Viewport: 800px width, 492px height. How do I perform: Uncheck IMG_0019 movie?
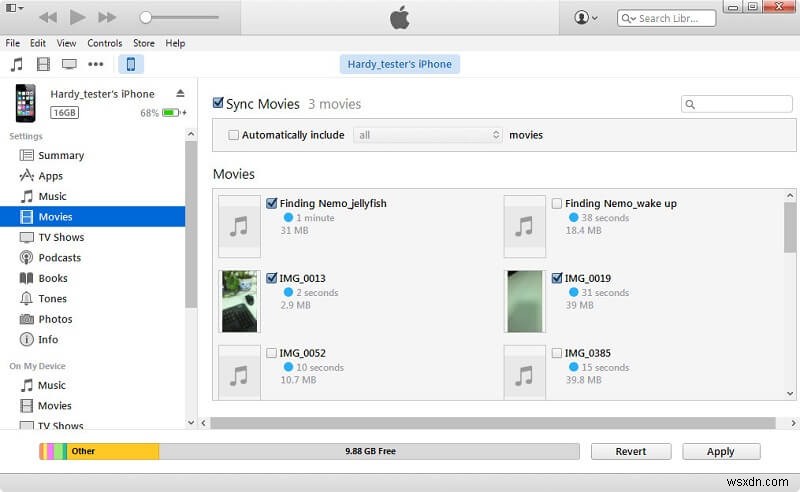coord(557,278)
